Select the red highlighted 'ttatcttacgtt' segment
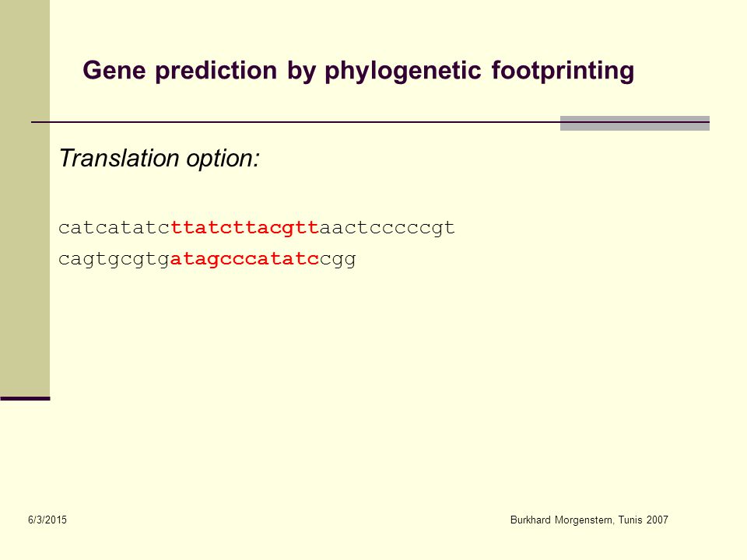This screenshot has height=560, width=747. [x=245, y=228]
